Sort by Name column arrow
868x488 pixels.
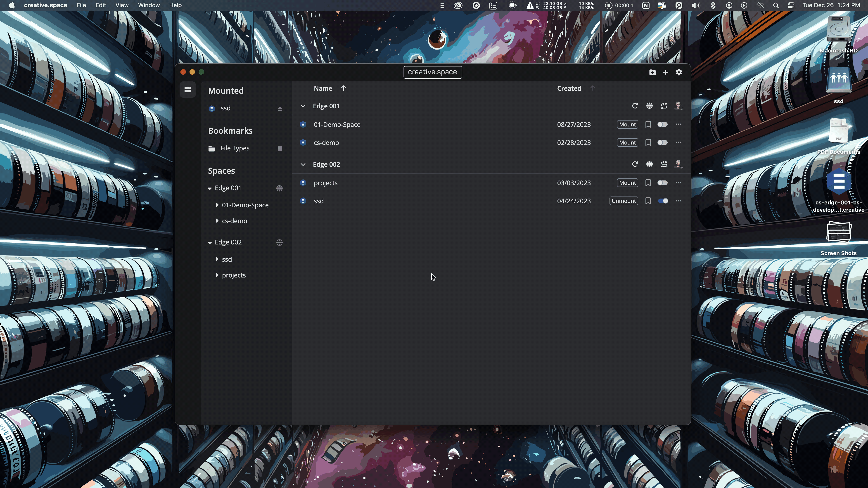tap(343, 88)
